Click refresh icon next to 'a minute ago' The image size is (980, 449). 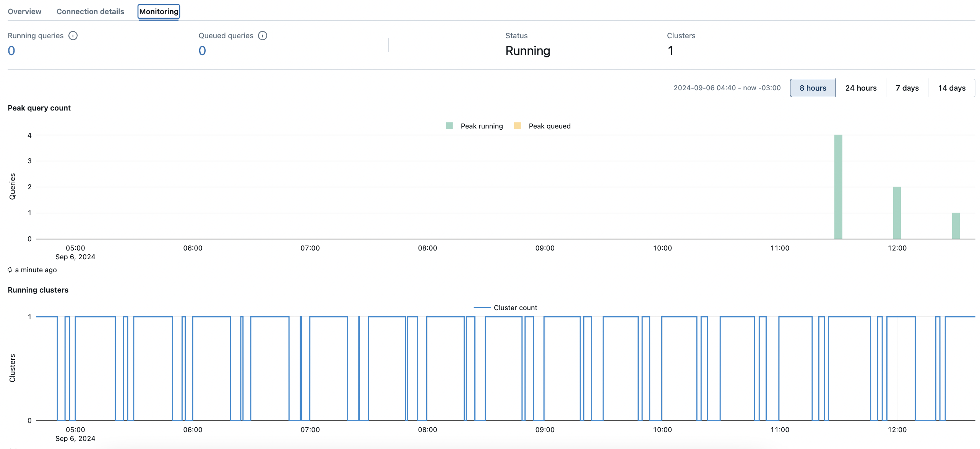click(10, 270)
